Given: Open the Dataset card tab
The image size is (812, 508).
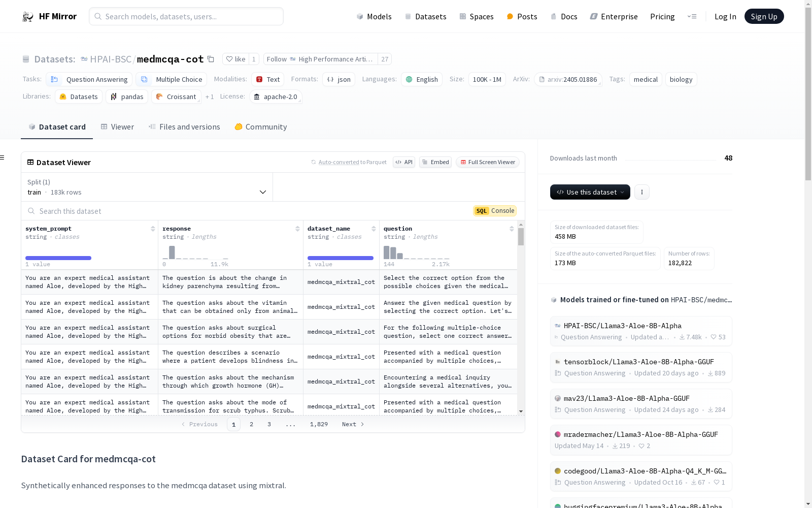Looking at the screenshot, I should click(57, 127).
